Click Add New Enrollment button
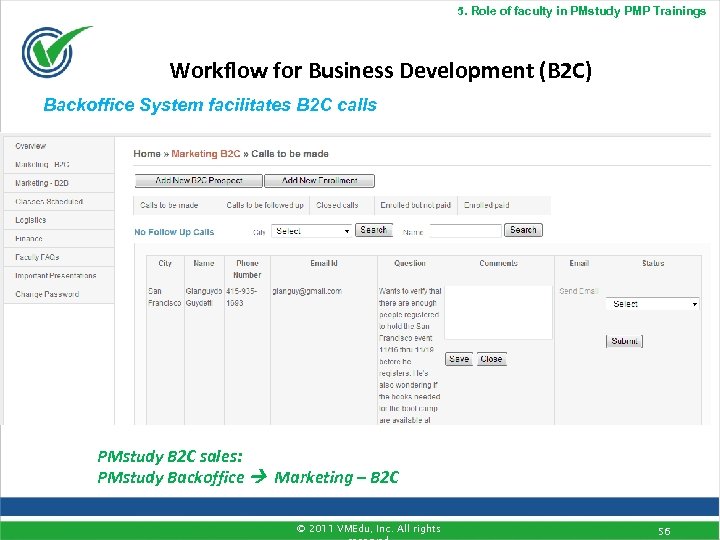The height and width of the screenshot is (540, 720). click(320, 181)
